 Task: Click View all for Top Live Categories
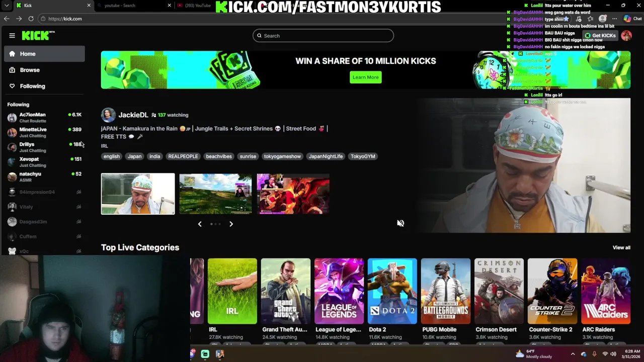coord(621,247)
